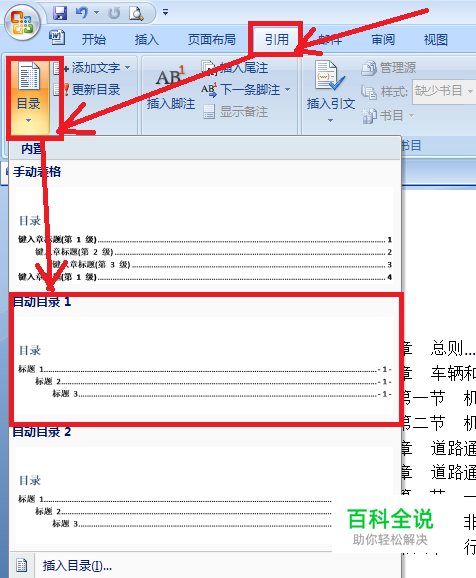Insert a footnote with 插入脚注
Viewport: 476px width, 578px height.
point(170,89)
